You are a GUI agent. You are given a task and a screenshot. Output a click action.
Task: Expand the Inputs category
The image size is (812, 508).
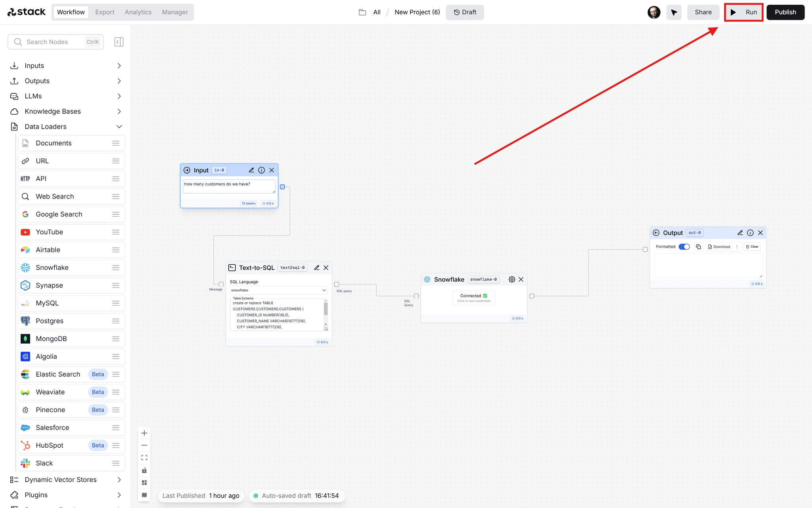[x=66, y=66]
